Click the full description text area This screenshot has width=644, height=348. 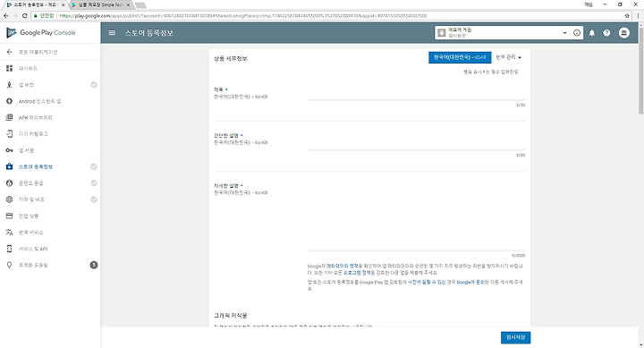pyautogui.click(x=416, y=217)
